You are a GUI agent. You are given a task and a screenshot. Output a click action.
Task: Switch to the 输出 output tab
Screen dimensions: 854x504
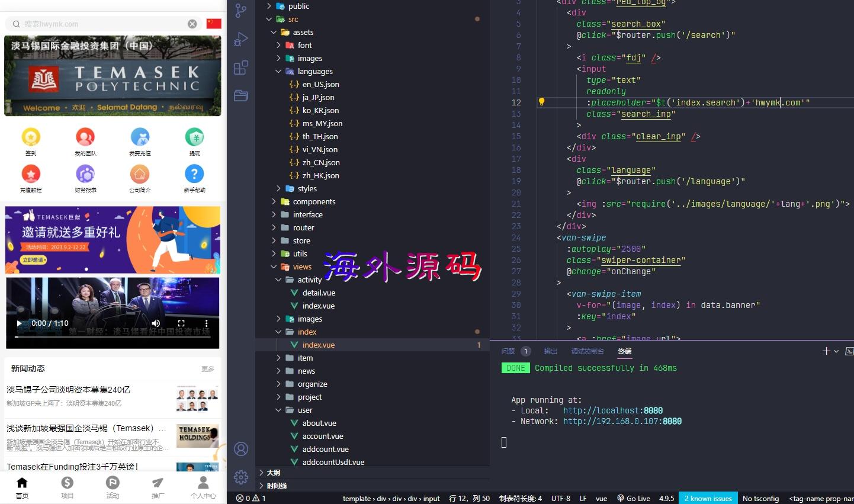tap(551, 351)
